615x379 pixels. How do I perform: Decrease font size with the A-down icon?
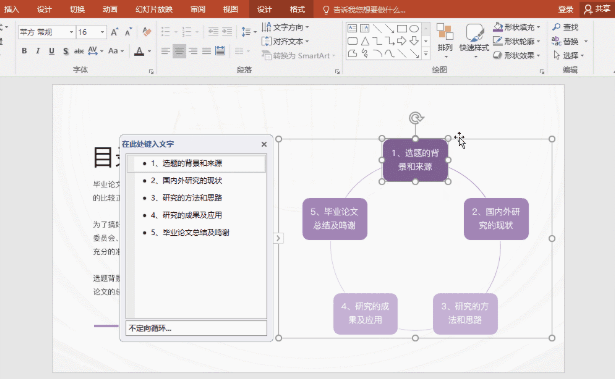128,32
